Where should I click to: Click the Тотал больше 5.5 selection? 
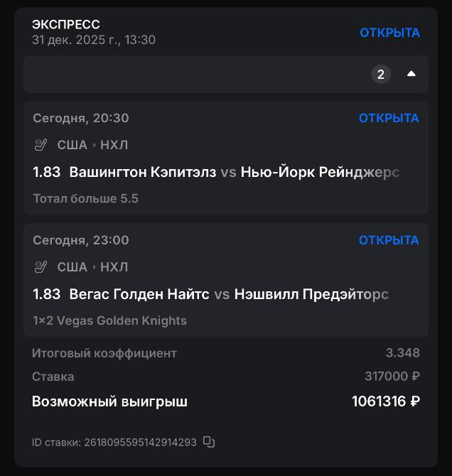coord(85,198)
